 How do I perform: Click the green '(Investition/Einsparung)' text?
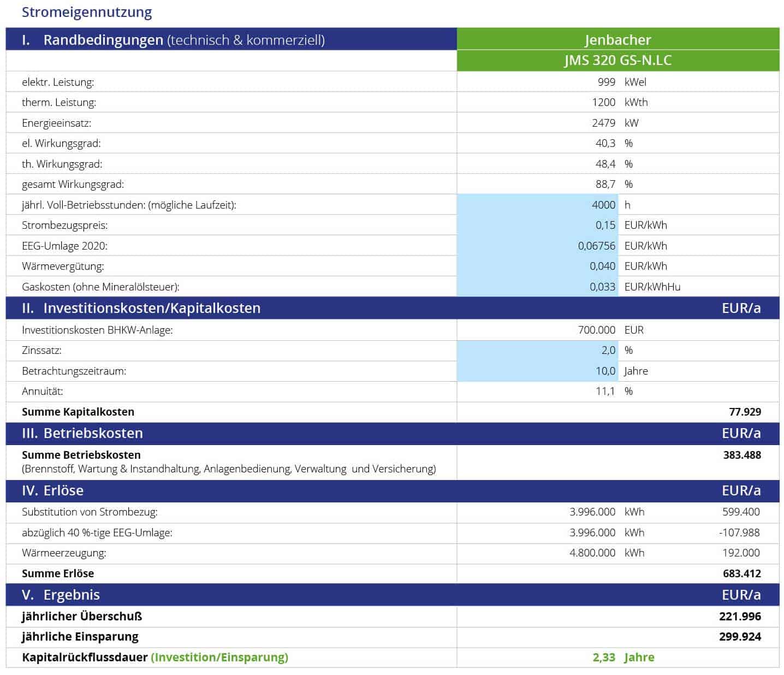tap(219, 658)
